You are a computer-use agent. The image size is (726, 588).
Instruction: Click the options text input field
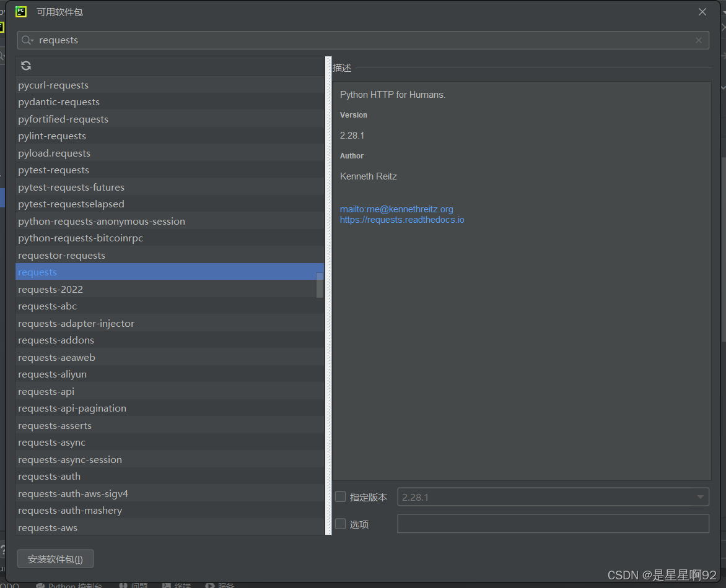point(553,524)
